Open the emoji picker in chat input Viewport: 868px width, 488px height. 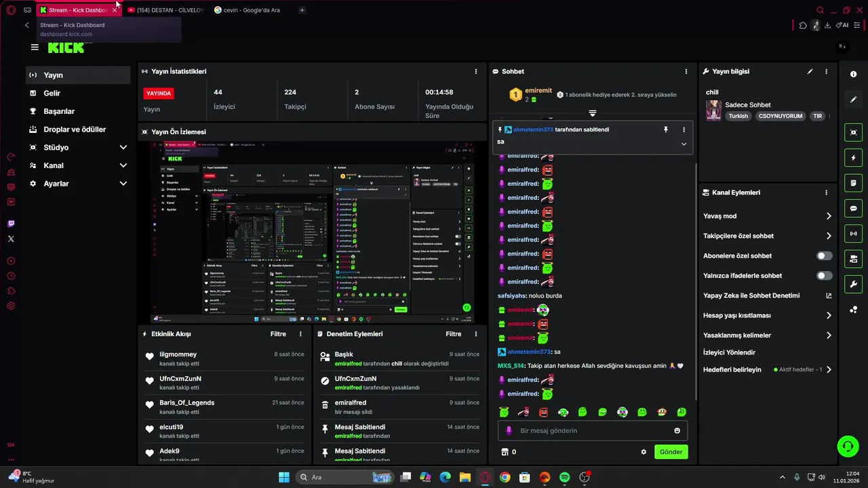pos(677,431)
